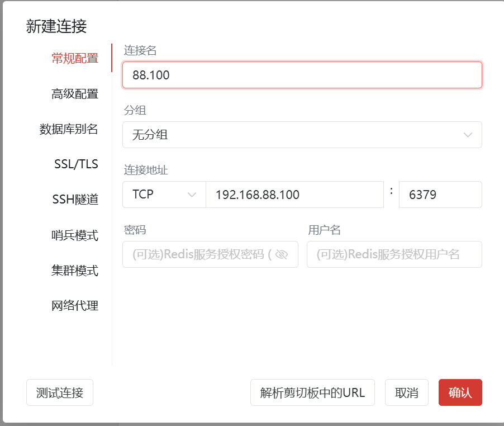Open the 集群模式 tab

75,270
